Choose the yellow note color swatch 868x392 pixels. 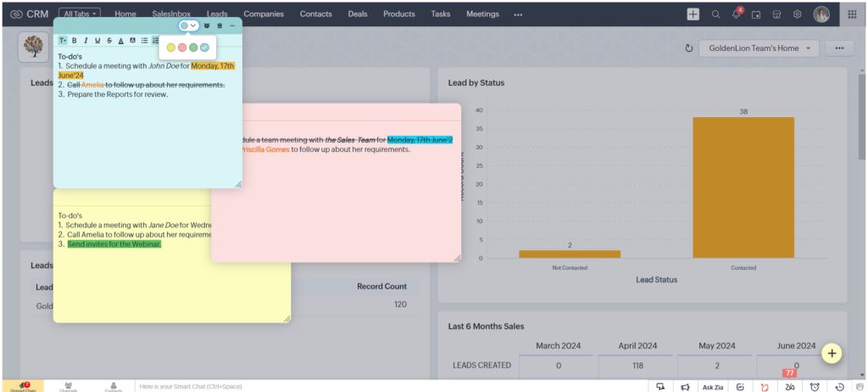pos(170,48)
